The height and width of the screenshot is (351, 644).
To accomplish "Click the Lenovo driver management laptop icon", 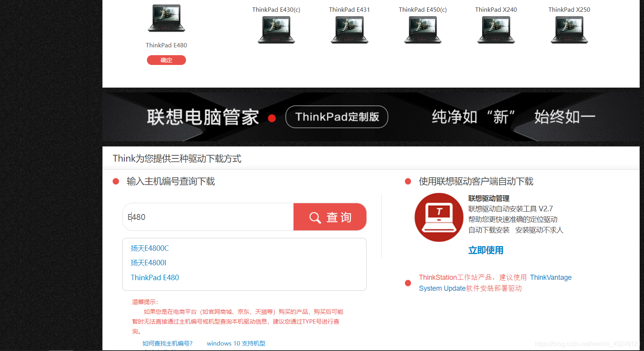I will pyautogui.click(x=439, y=217).
